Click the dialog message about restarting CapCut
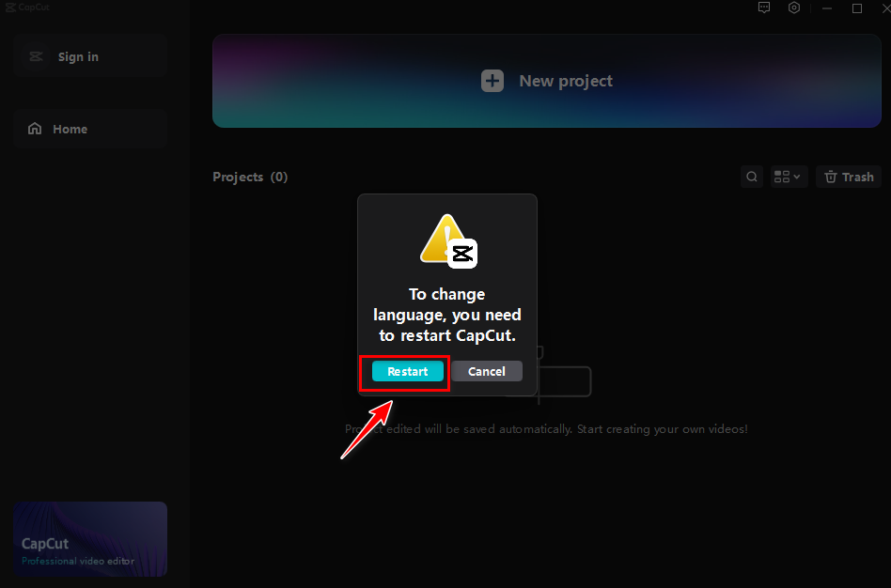The width and height of the screenshot is (891, 588). coord(447,315)
